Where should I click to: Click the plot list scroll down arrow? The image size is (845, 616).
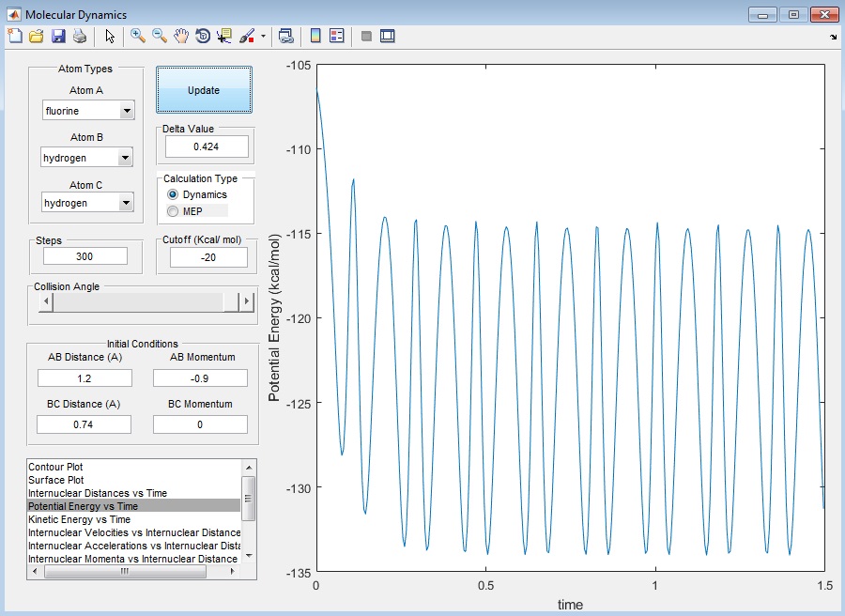coord(249,556)
